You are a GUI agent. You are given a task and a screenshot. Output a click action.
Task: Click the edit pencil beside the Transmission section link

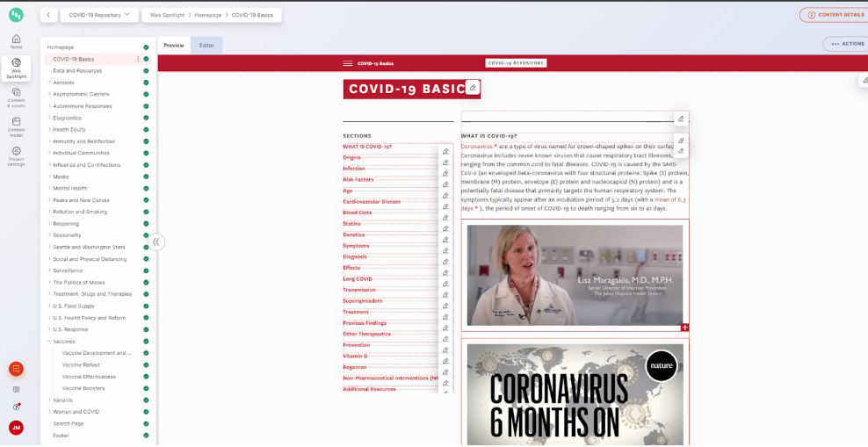(x=445, y=295)
